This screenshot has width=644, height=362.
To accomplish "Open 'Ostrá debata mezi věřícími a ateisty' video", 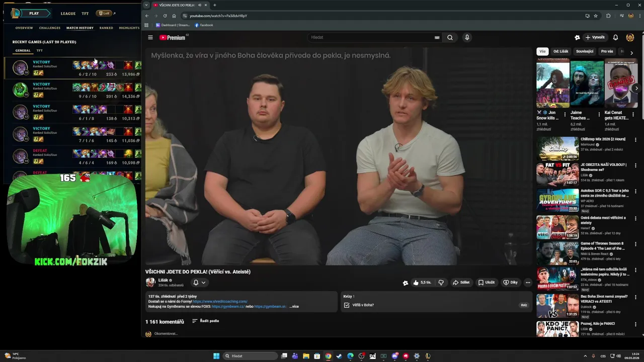I will (557, 227).
